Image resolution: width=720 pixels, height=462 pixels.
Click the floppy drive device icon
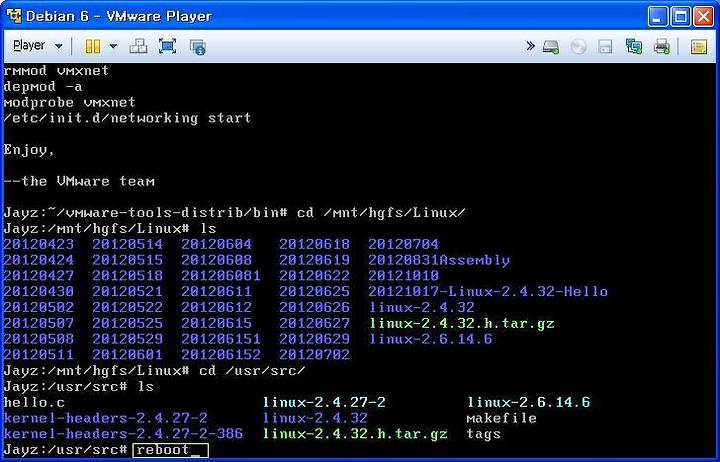[605, 46]
